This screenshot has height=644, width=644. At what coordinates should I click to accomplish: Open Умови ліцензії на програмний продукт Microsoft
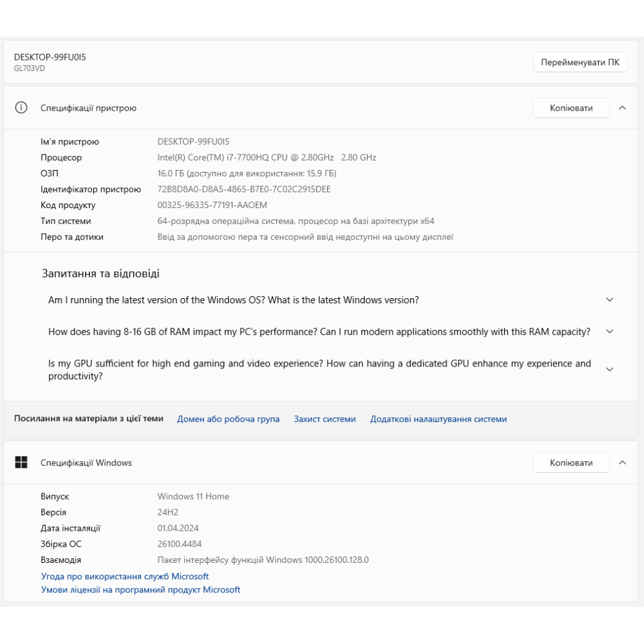tap(140, 590)
